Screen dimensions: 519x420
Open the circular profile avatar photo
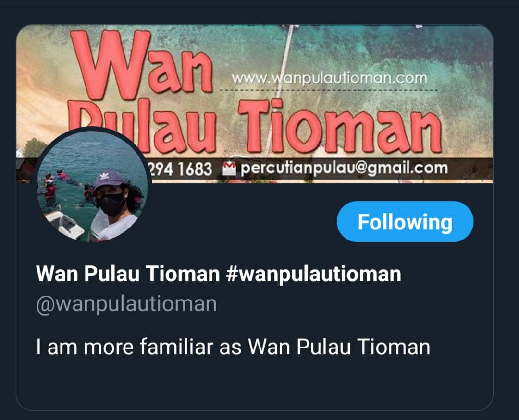tap(92, 186)
